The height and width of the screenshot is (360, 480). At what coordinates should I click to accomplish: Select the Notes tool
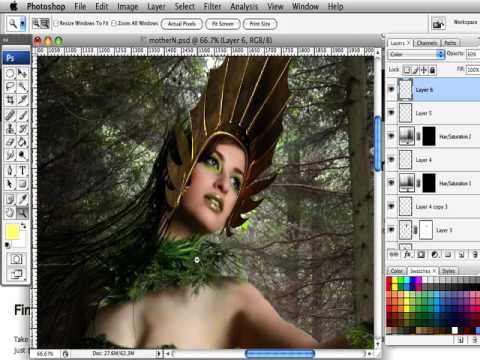(x=10, y=199)
